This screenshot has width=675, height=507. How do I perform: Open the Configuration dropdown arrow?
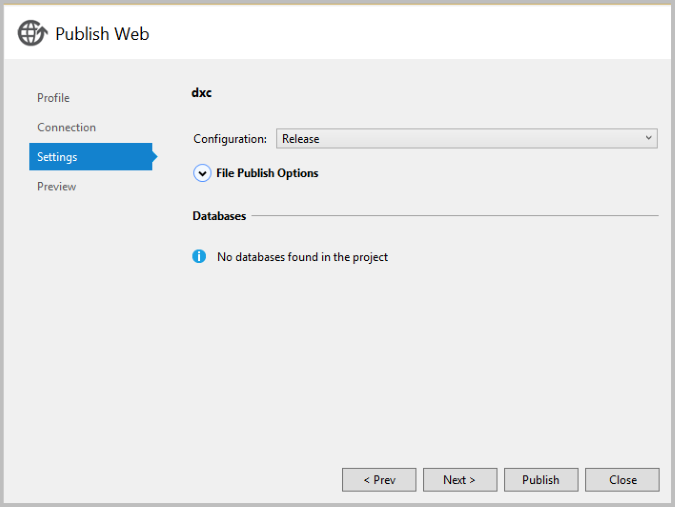click(648, 138)
